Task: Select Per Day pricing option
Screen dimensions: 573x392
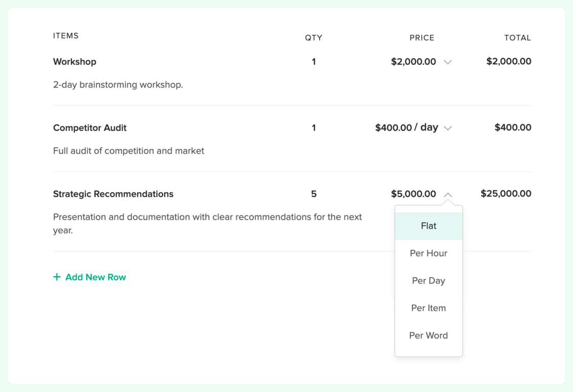Action: pyautogui.click(x=428, y=280)
